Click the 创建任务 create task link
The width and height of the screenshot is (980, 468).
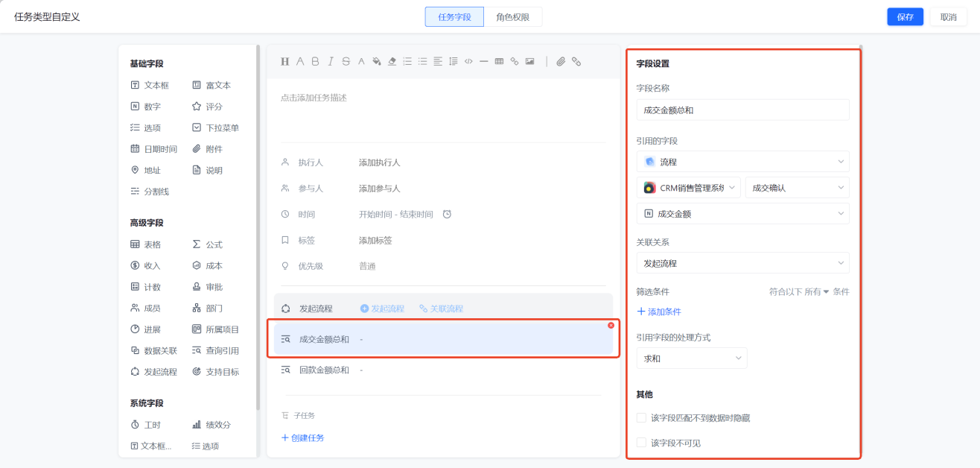click(302, 438)
